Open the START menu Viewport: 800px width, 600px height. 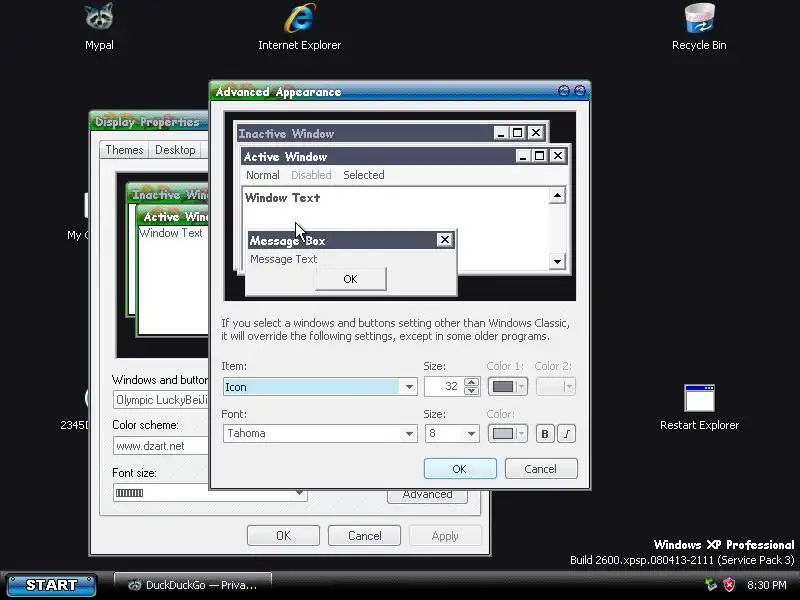(52, 585)
